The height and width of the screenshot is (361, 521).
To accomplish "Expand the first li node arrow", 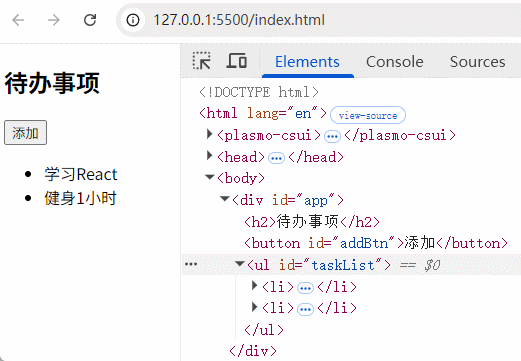I will [255, 285].
